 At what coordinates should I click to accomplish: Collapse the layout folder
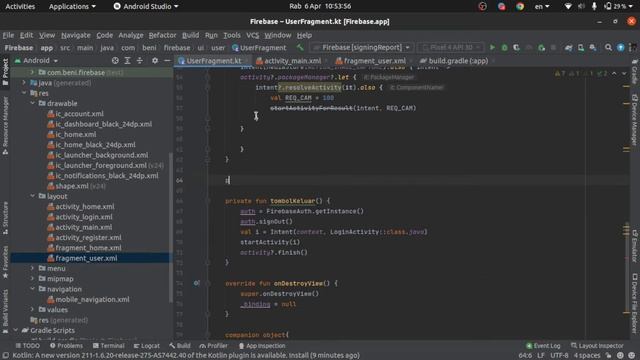[x=33, y=196]
